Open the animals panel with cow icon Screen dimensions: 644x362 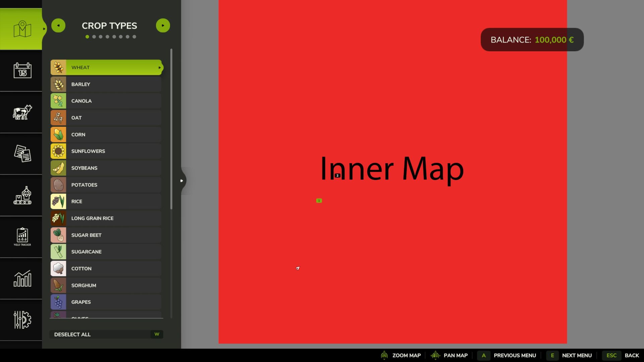pyautogui.click(x=21, y=113)
